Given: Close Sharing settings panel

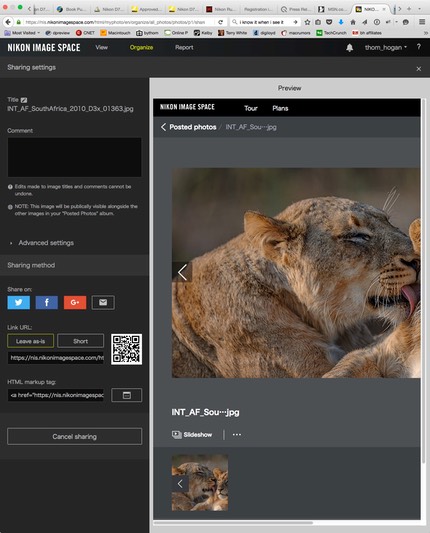Looking at the screenshot, I should coord(419,69).
